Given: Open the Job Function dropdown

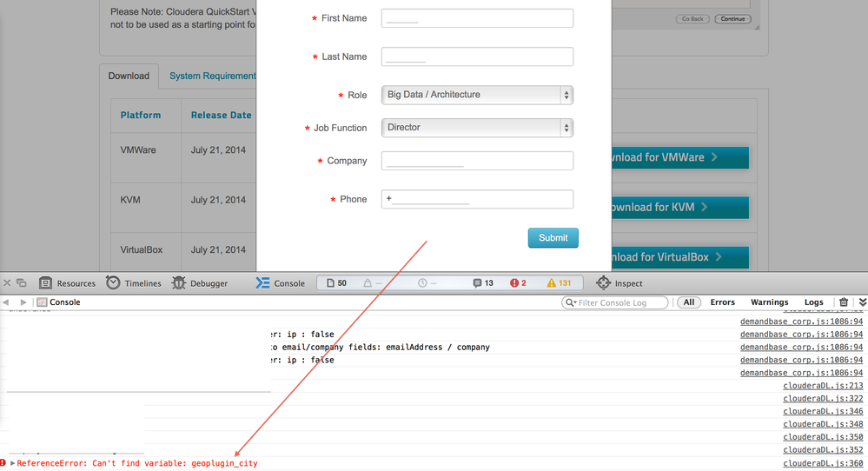Looking at the screenshot, I should 477,127.
